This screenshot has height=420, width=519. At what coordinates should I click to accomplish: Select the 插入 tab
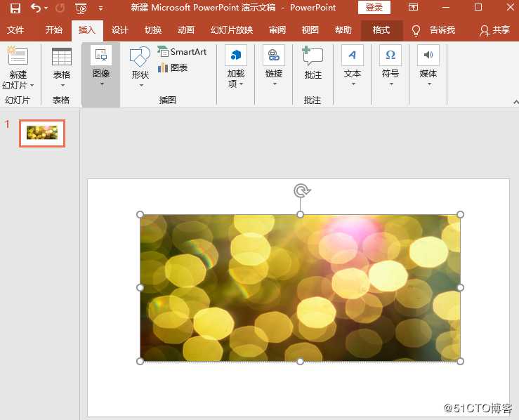pos(87,30)
